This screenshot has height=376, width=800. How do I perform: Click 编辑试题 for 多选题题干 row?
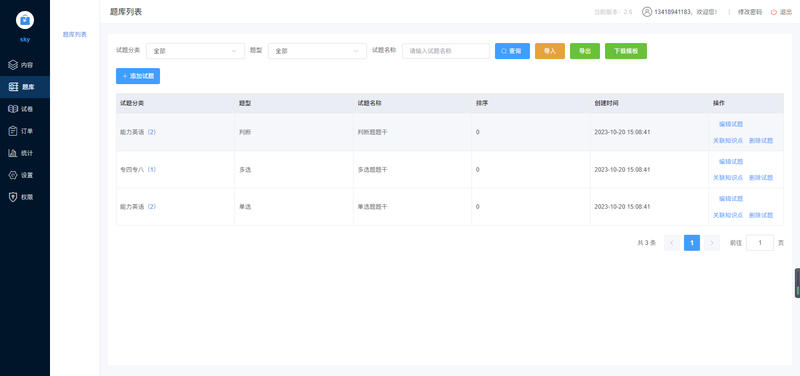point(731,161)
